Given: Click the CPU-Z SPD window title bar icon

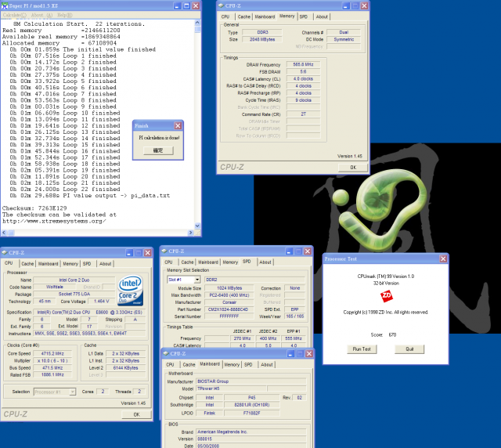Looking at the screenshot, I should 164,251.
